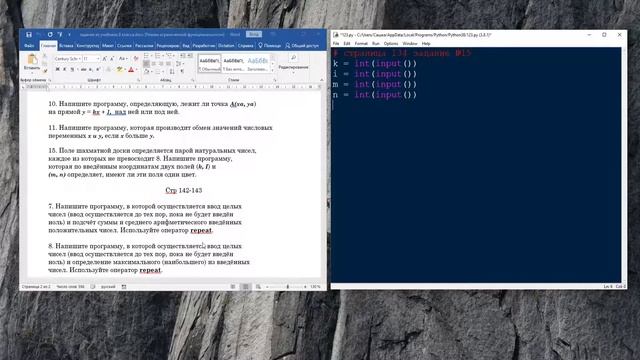Click the numbered list icon in Word
The height and width of the screenshot is (360, 640).
coord(158,55)
